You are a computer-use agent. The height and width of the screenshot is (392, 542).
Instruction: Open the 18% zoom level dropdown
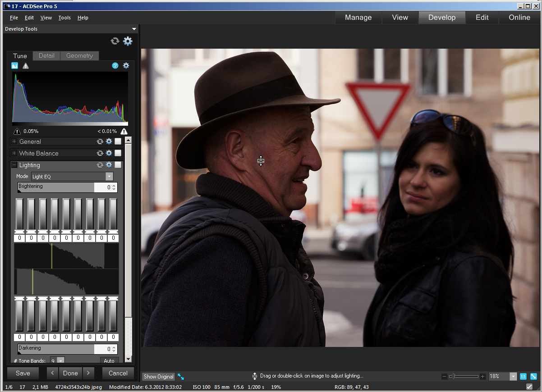513,376
